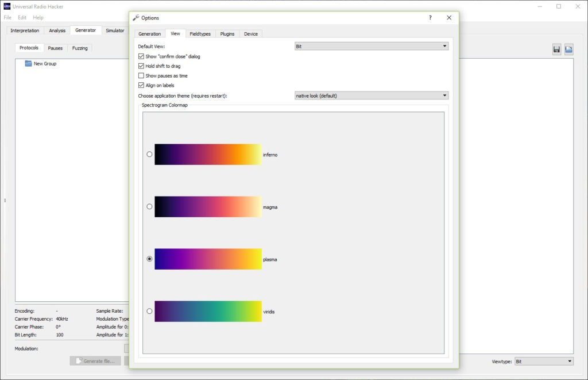
Task: Switch to the Generation tab in Options
Action: pyautogui.click(x=150, y=34)
